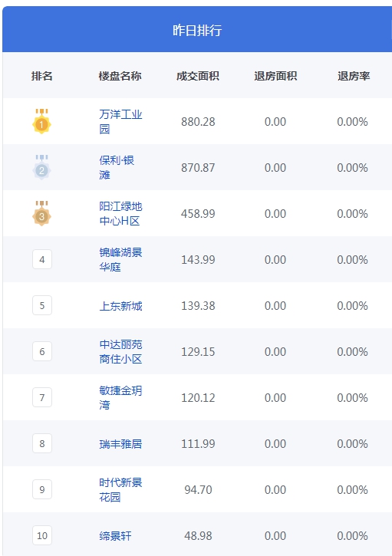Click the 退房率 column header
The image size is (392, 556).
354,76
